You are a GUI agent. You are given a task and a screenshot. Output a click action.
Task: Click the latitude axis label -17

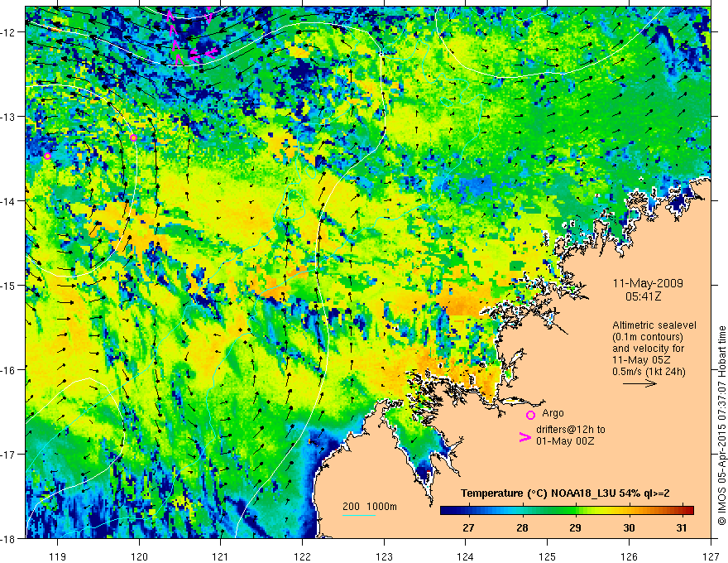pos(9,455)
